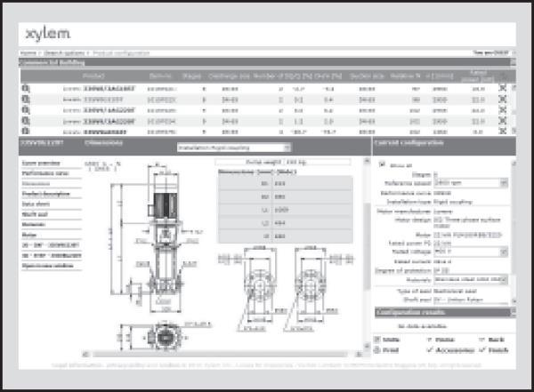Viewport: 534px width, 392px height.
Task: Open Shaft seal in side menu
Action: click(35, 214)
